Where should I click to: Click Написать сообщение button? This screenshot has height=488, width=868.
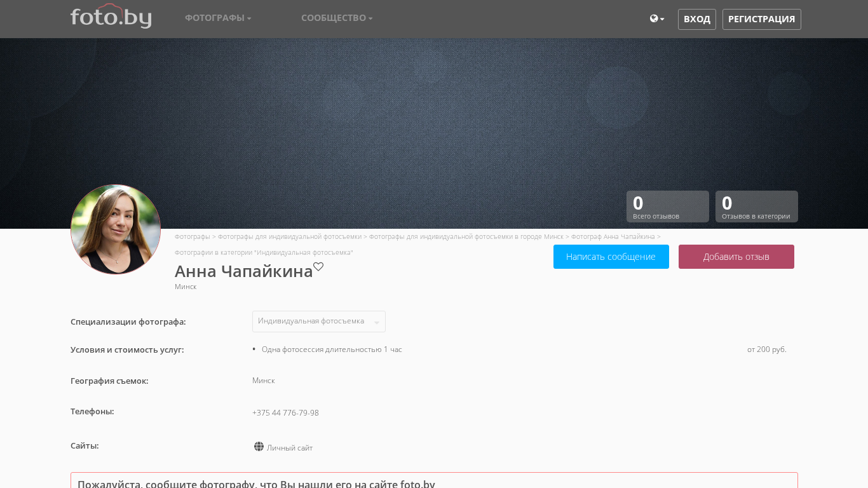[x=611, y=257]
